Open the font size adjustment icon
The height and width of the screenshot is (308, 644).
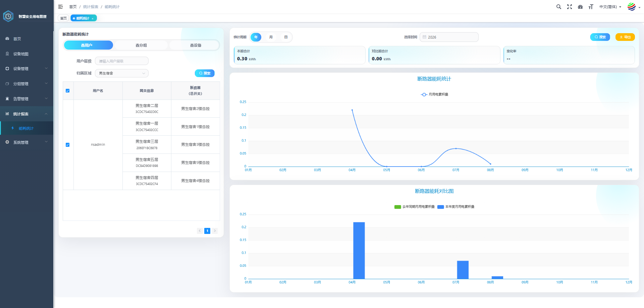pyautogui.click(x=591, y=7)
